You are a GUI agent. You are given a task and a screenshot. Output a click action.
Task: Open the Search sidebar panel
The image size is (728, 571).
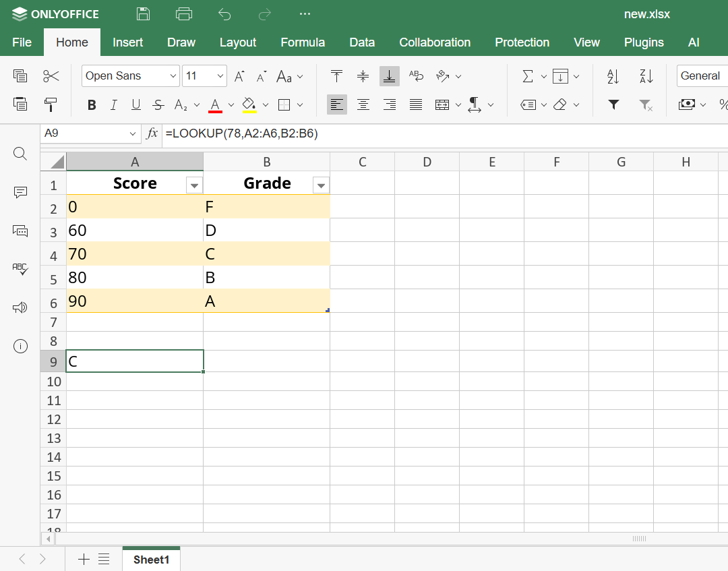[20, 154]
